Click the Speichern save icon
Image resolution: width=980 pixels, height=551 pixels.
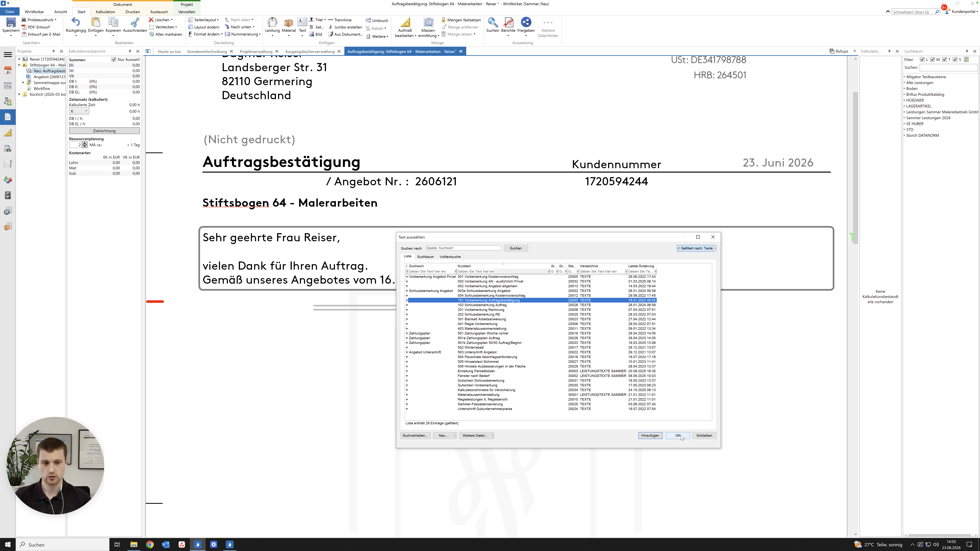[11, 23]
